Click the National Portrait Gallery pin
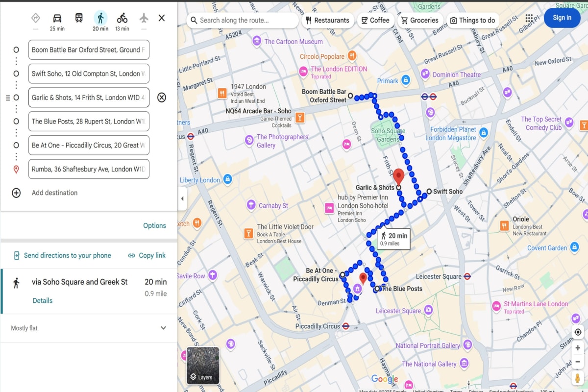Screen dimensions: 588x392 pos(467,345)
